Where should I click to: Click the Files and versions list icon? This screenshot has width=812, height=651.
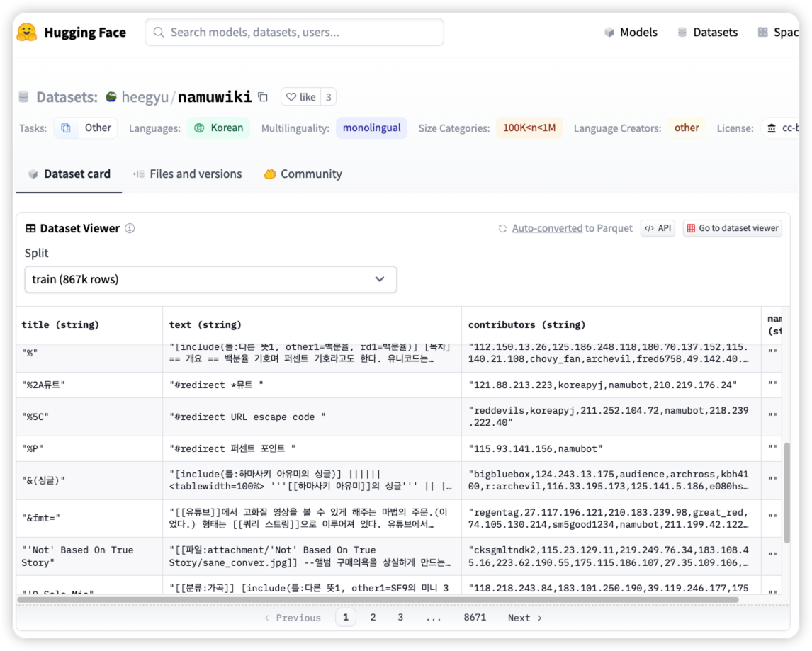138,174
